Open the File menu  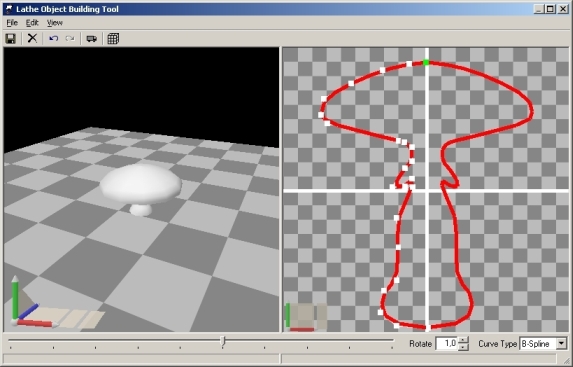[x=12, y=23]
